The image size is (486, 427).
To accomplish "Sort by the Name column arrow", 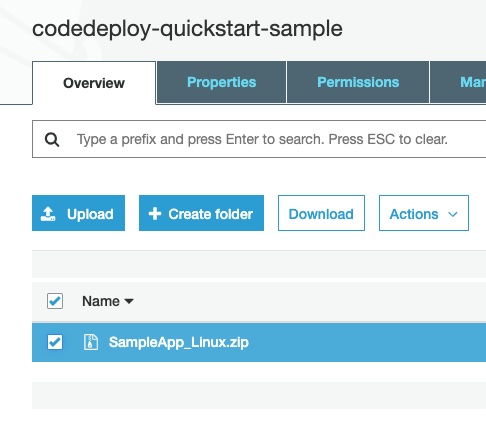I will 129,301.
